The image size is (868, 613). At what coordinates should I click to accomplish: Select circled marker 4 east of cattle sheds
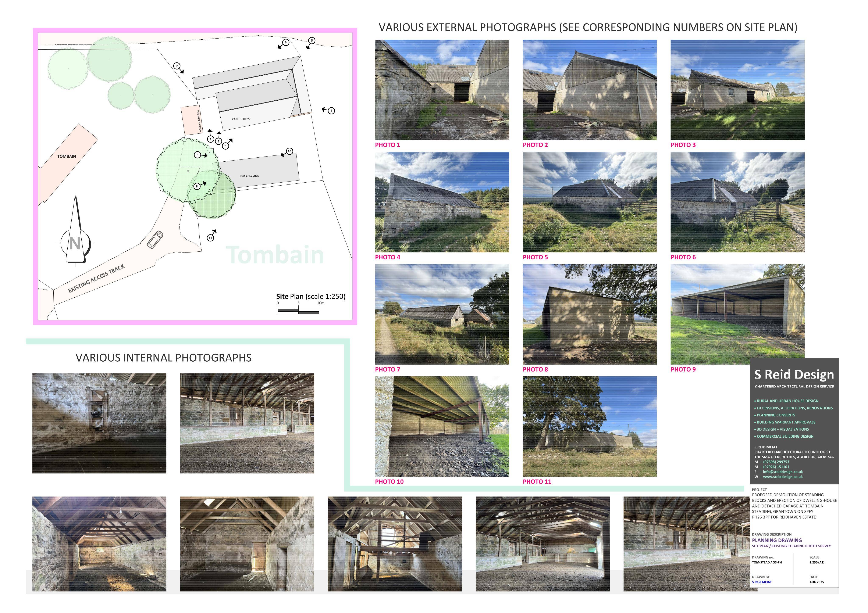(331, 111)
